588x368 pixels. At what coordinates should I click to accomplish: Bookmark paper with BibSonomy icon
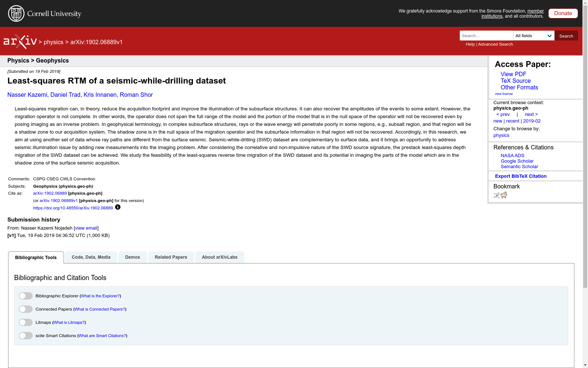tap(496, 195)
